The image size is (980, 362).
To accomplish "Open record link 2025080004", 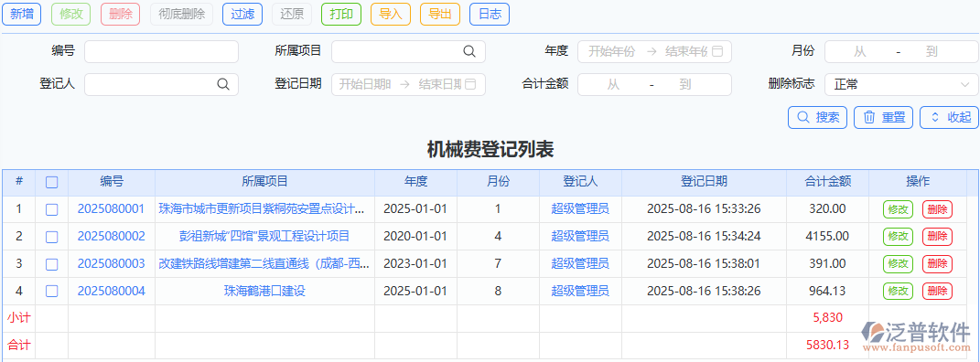I will point(112,291).
